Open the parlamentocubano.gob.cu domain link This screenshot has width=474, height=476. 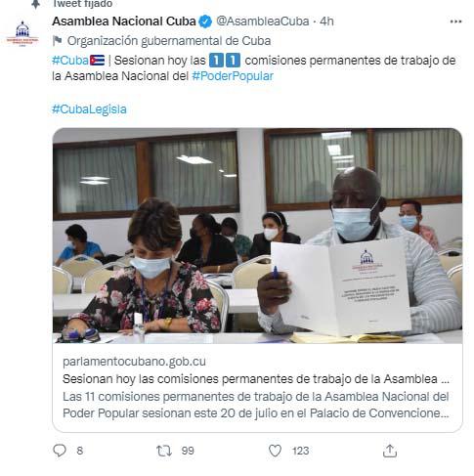click(x=134, y=362)
